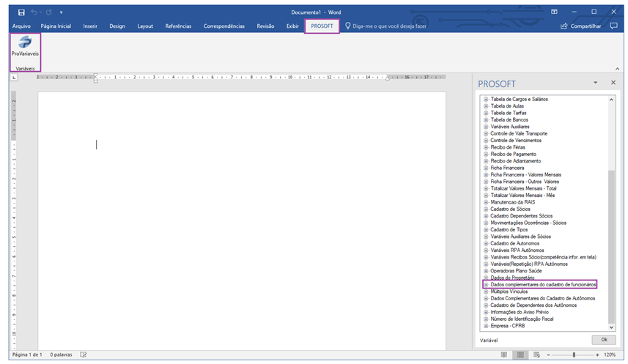The image size is (628, 364).
Task: Expand the Tabela de Aulas node
Action: pos(486,106)
